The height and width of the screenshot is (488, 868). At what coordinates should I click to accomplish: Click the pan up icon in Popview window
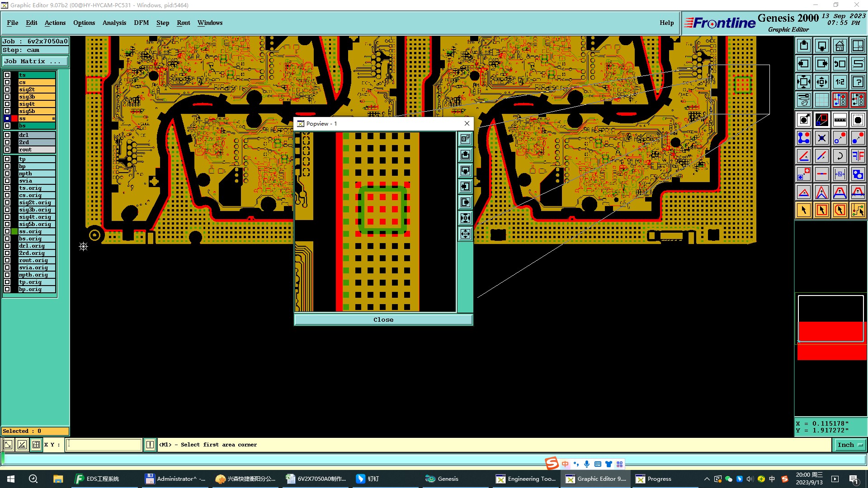[x=465, y=155]
